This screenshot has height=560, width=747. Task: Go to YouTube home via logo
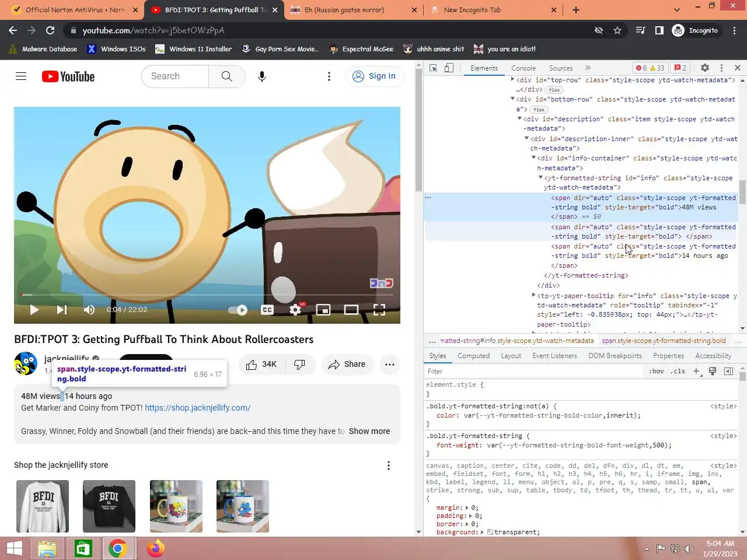click(68, 76)
